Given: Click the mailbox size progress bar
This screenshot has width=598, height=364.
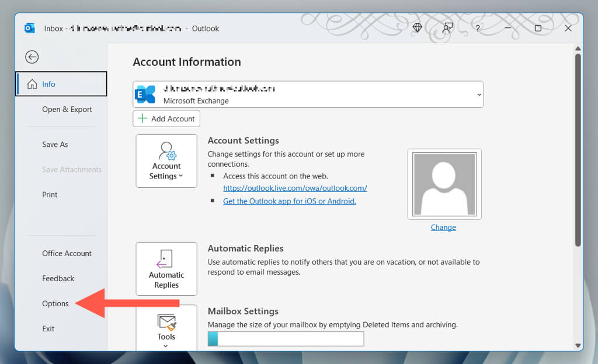Looking at the screenshot, I should [286, 339].
